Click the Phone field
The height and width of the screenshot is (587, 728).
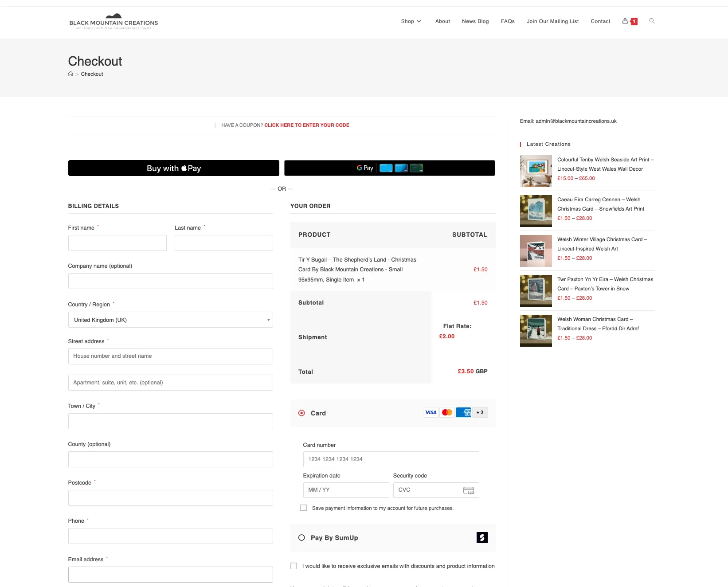point(171,536)
